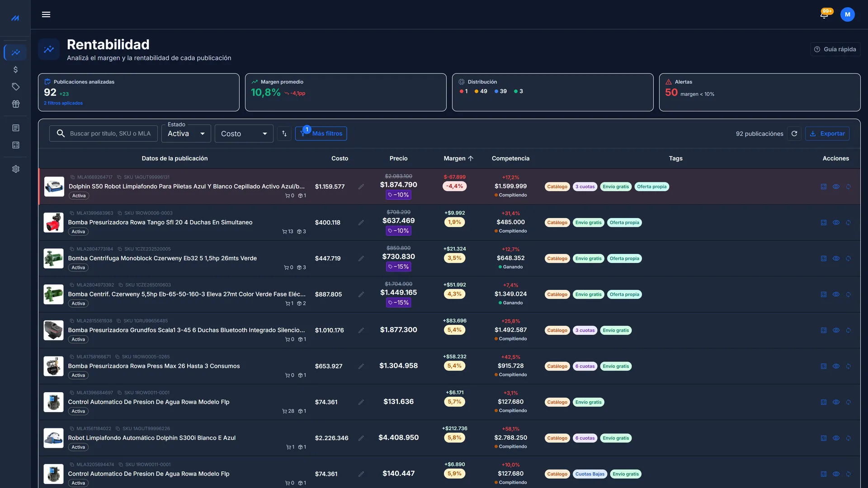The image size is (868, 488).
Task: Open the hamburger menu
Action: point(46,14)
